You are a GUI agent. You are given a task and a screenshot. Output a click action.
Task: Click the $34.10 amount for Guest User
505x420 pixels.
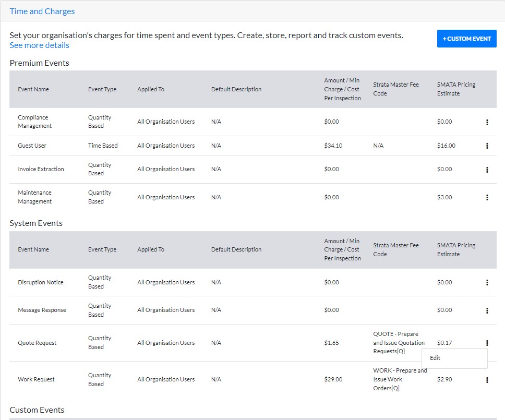point(333,146)
